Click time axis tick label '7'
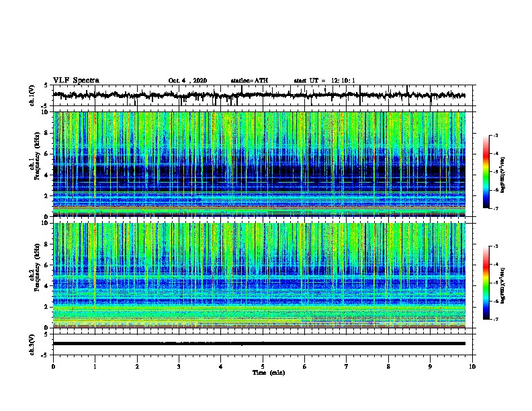The height and width of the screenshot is (411, 532). 347,366
